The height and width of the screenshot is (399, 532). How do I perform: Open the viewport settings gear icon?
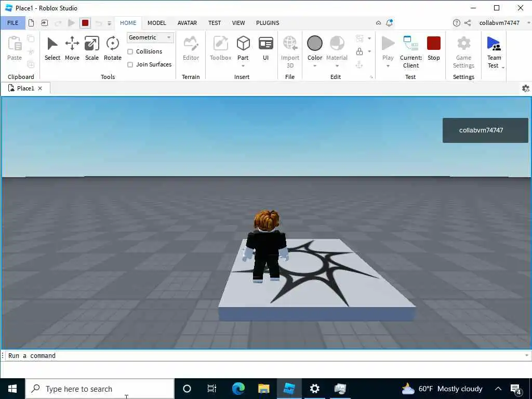click(526, 88)
